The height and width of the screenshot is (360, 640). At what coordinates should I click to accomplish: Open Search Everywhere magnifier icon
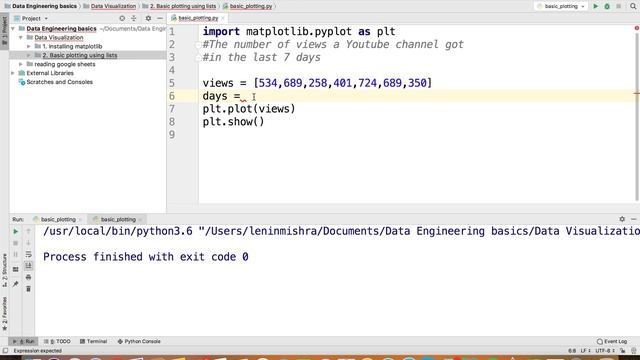pyautogui.click(x=633, y=6)
